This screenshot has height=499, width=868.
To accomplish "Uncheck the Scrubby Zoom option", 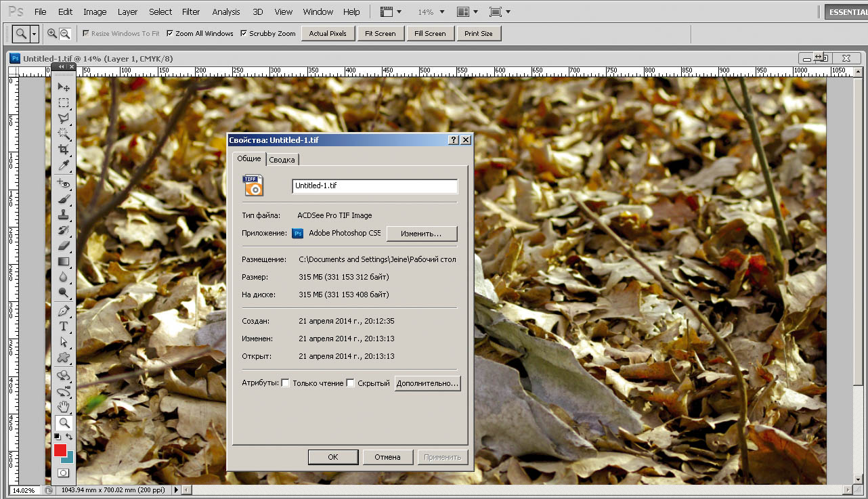I will [244, 33].
